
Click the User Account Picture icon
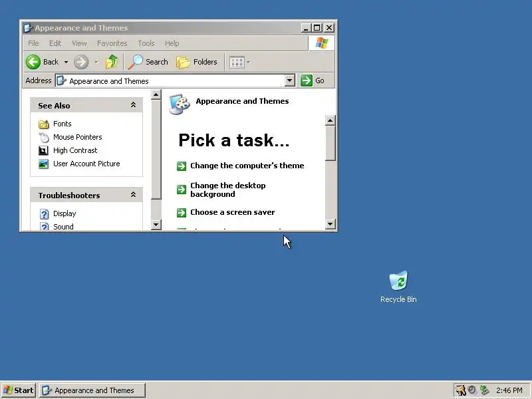[x=43, y=164]
